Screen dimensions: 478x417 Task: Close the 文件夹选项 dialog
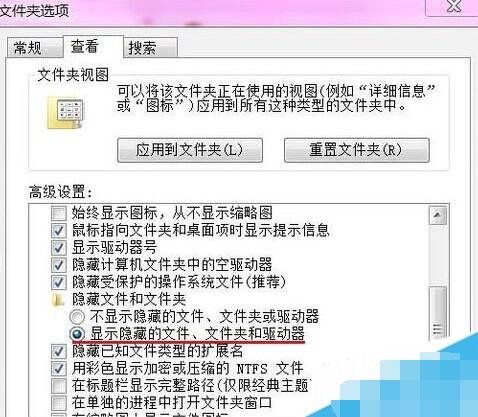(x=454, y=7)
